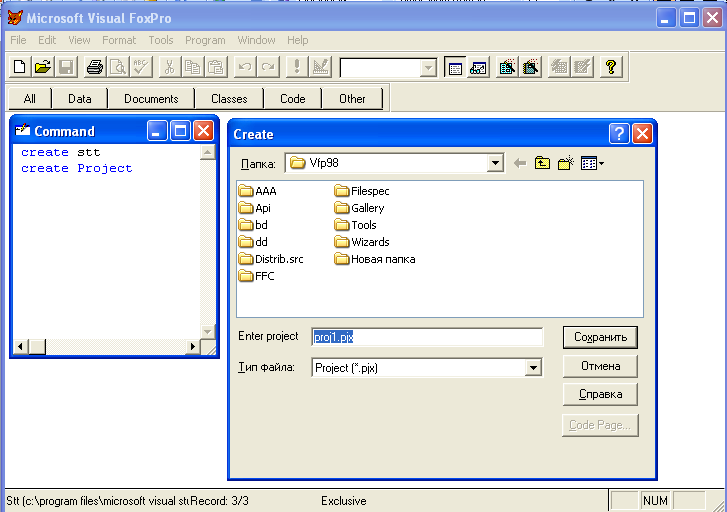Click the AutoReport Wizard toolbar icon

582,67
